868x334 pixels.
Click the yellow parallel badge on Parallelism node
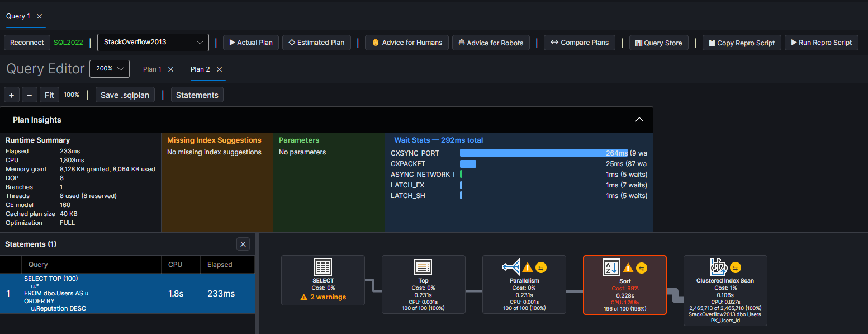[x=540, y=267]
